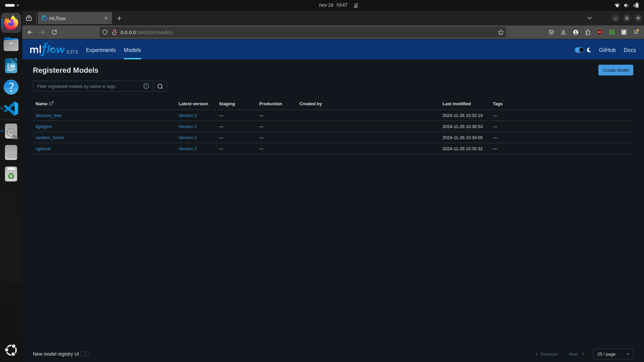Image resolution: width=644 pixels, height=362 pixels.
Task: Click the Latest version column header
Action: (x=193, y=104)
